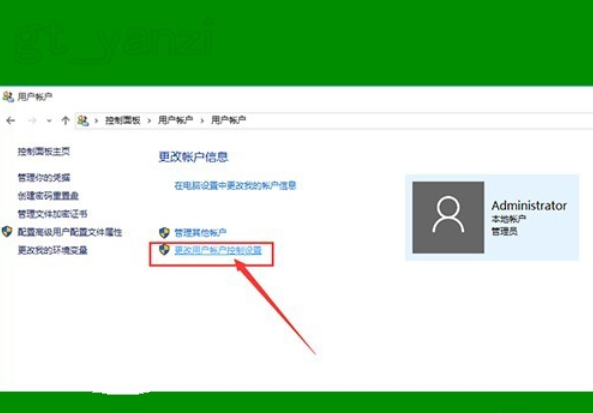This screenshot has width=593, height=413.
Task: Click the Administrator account avatar picture
Action: tap(448, 217)
